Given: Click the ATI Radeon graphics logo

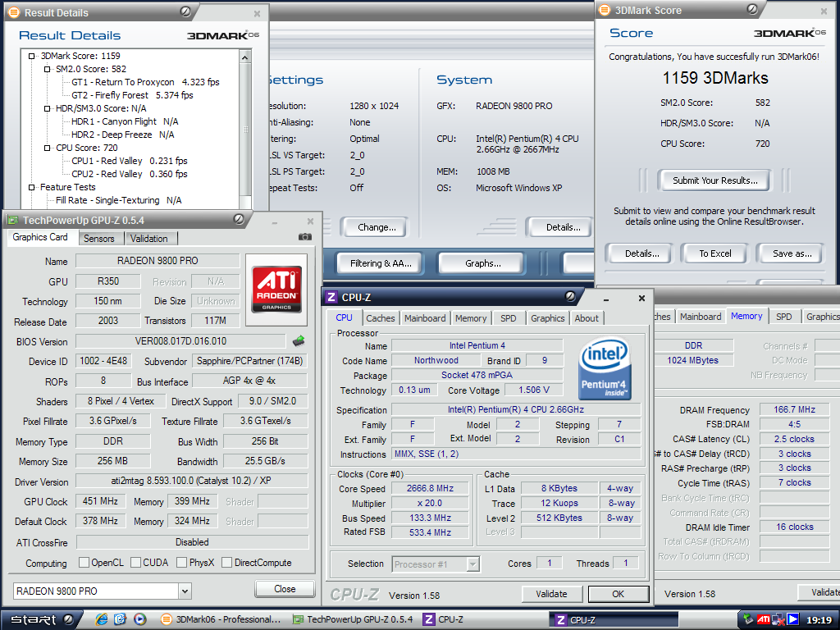Looking at the screenshot, I should [x=276, y=290].
